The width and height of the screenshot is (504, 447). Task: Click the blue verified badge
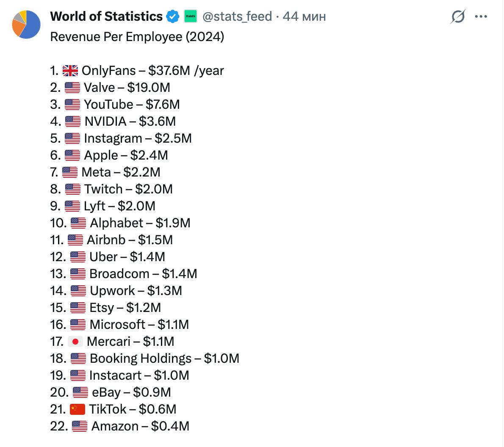173,17
